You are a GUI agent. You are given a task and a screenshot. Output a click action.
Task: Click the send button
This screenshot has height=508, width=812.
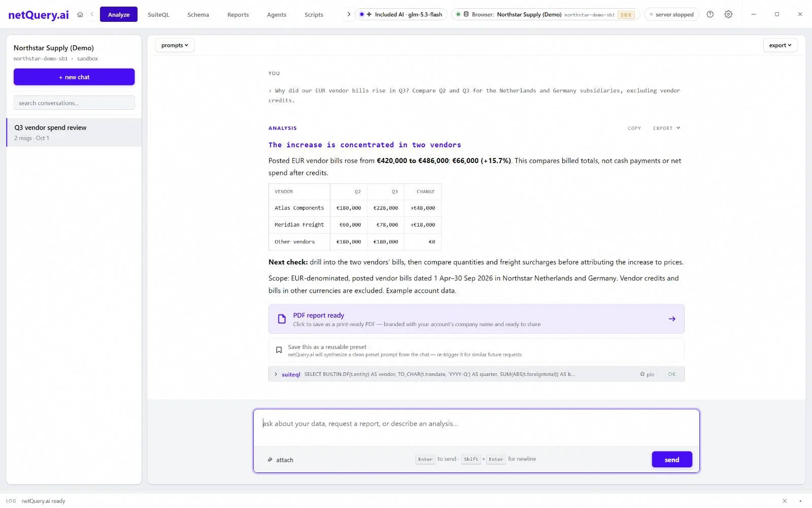coord(672,460)
